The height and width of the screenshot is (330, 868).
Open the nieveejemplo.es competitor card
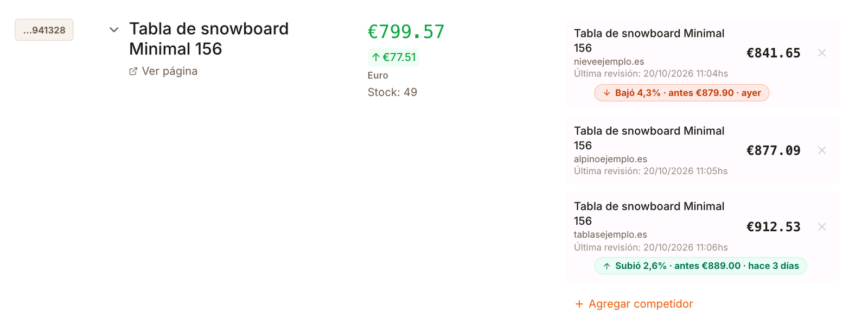(703, 64)
